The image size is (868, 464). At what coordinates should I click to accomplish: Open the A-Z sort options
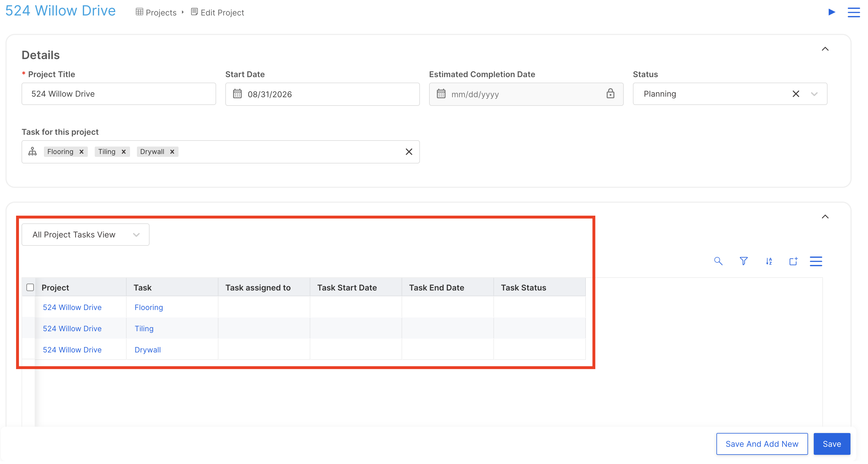tap(769, 261)
